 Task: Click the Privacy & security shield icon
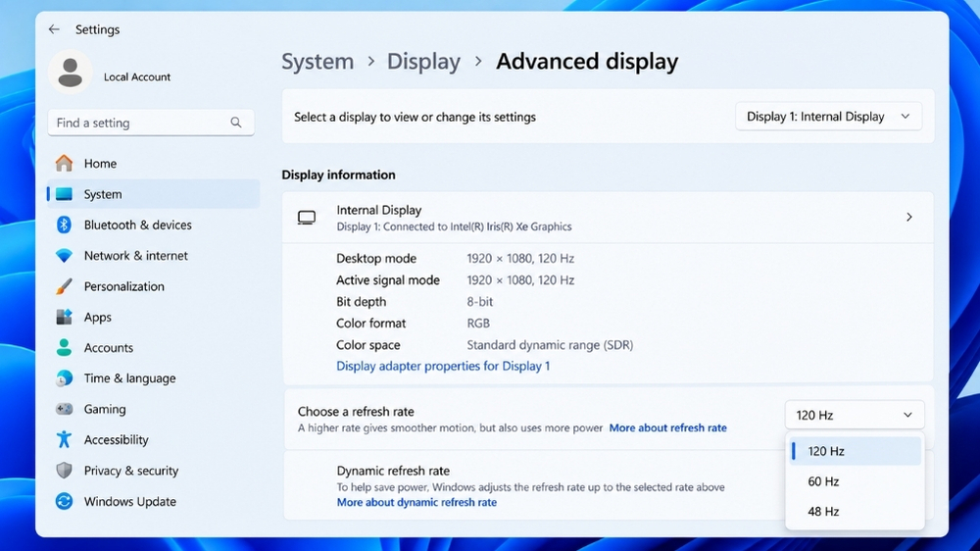click(x=64, y=471)
